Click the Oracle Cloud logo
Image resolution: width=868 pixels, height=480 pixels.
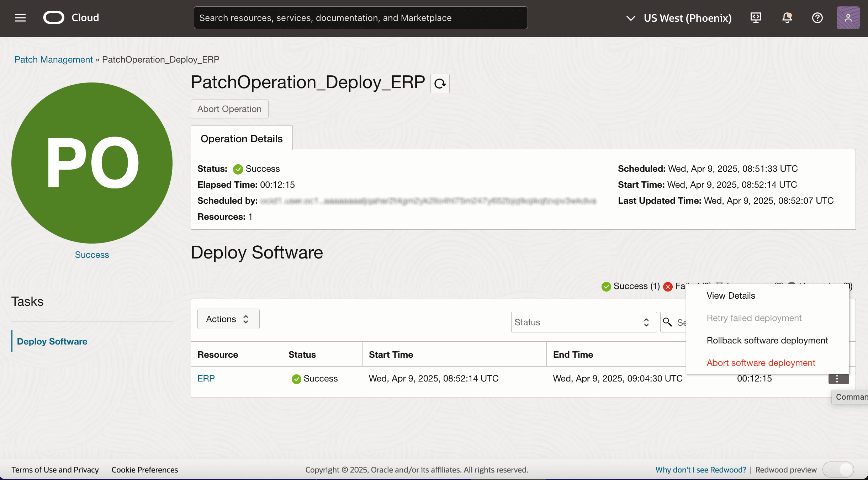click(54, 17)
